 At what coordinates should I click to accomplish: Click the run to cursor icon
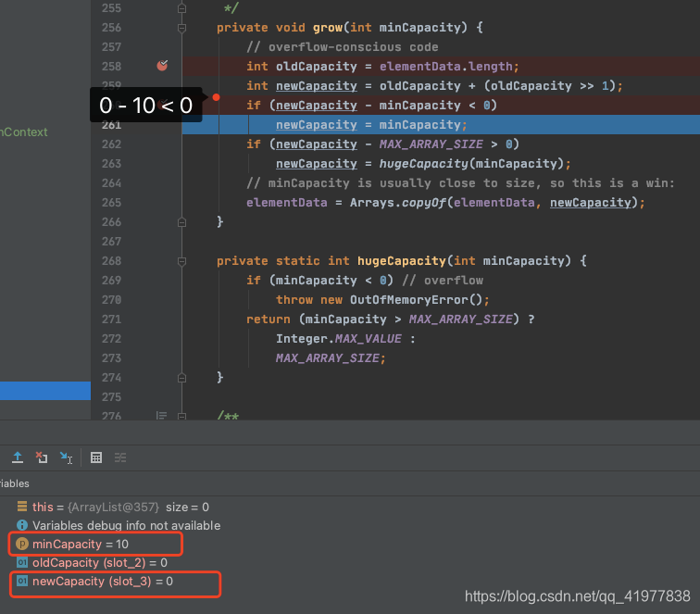(66, 457)
